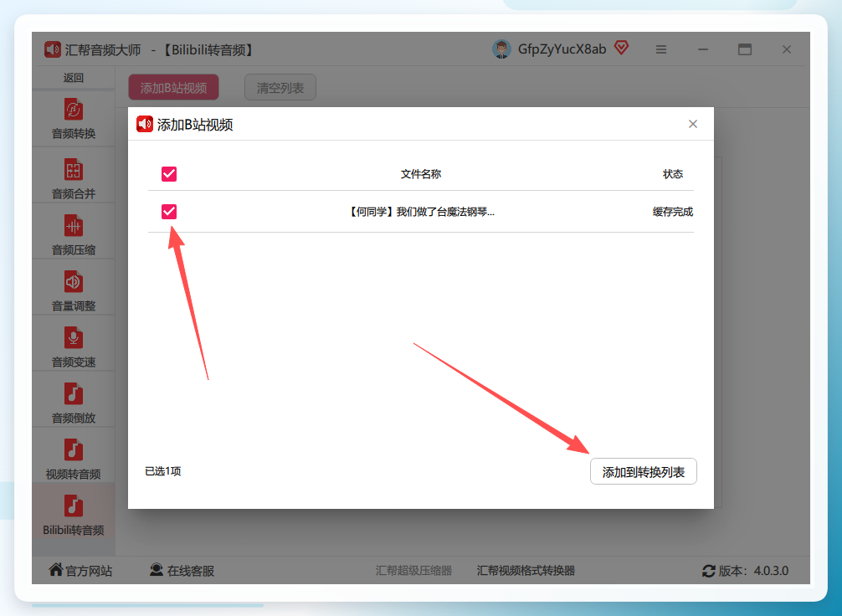Click 添加到转换列表 button
842x616 pixels.
[x=644, y=471]
